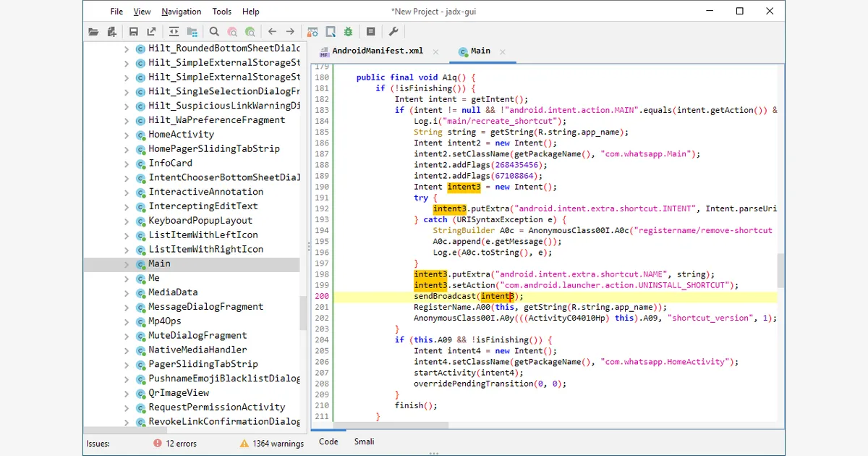Open the Navigation menu
868x456 pixels.
(182, 12)
